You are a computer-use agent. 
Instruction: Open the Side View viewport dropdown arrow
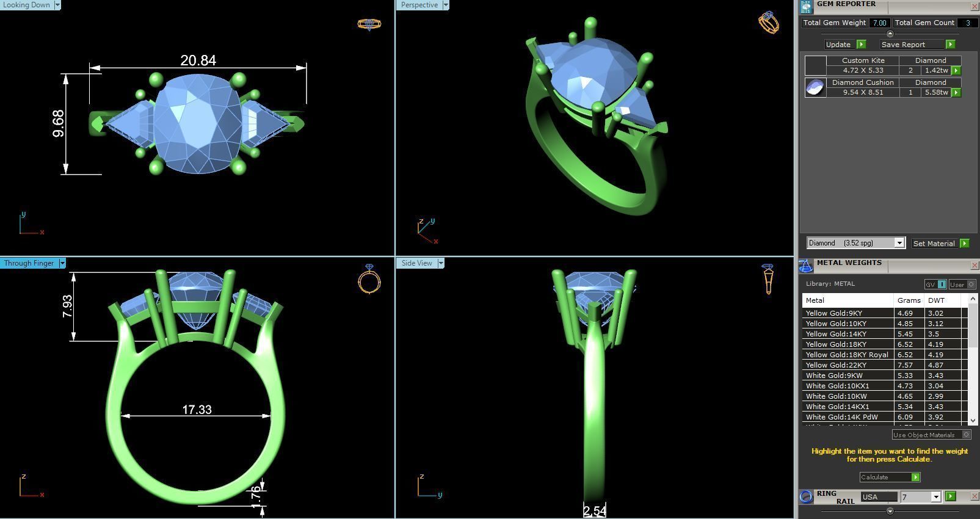click(x=440, y=263)
